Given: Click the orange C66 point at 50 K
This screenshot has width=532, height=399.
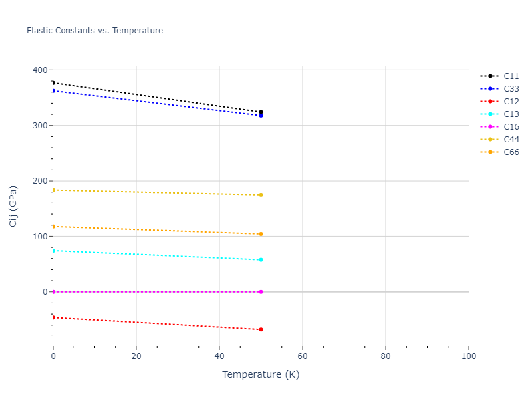Looking at the screenshot, I should pyautogui.click(x=261, y=234).
